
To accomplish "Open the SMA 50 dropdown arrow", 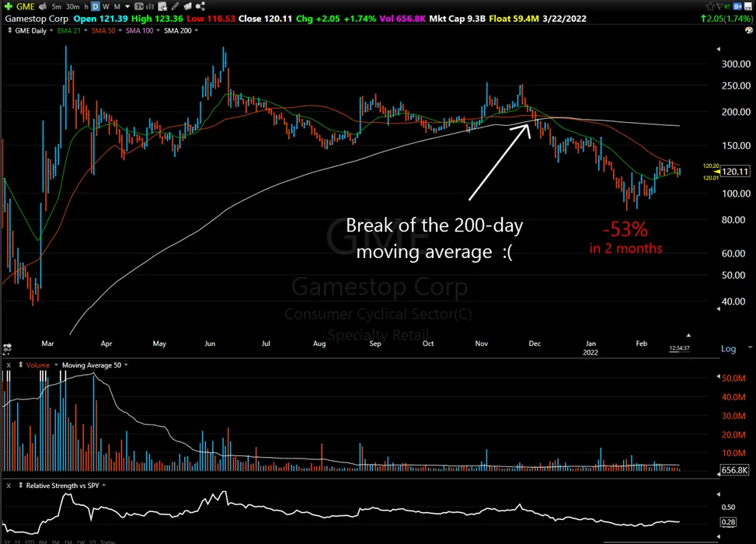I will tap(120, 30).
